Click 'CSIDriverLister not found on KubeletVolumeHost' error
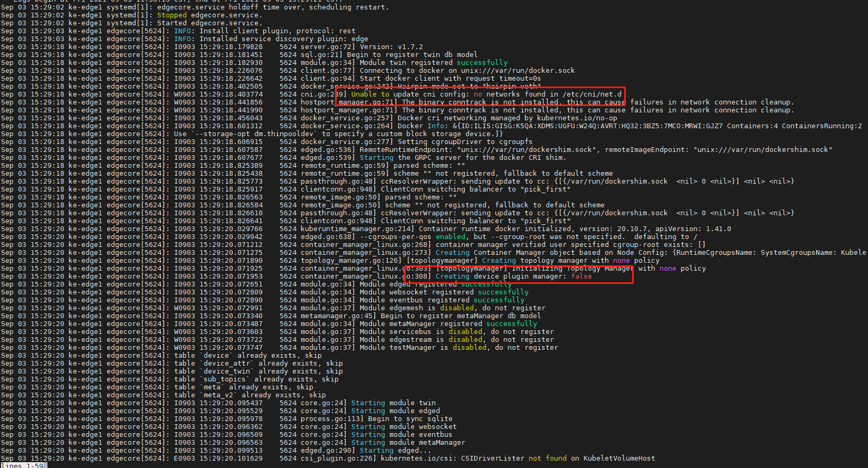Image resolution: width=868 pixels, height=468 pixels. (558, 459)
